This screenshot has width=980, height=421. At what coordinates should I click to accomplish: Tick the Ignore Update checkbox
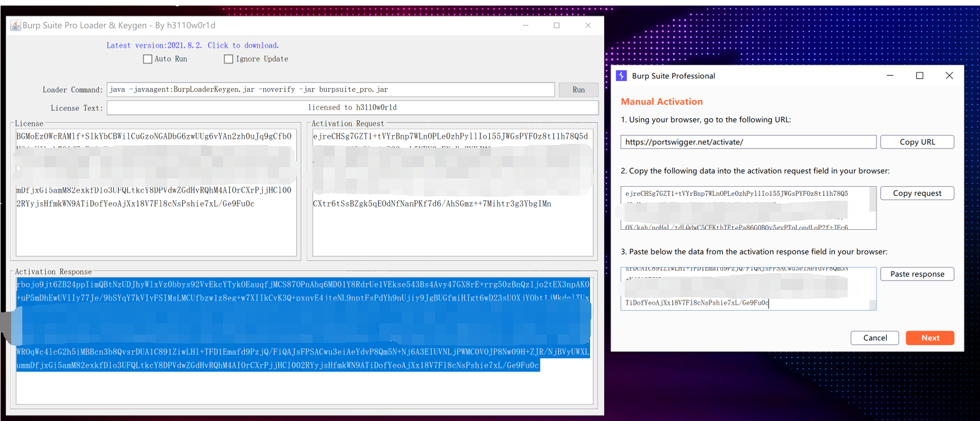pyautogui.click(x=229, y=59)
